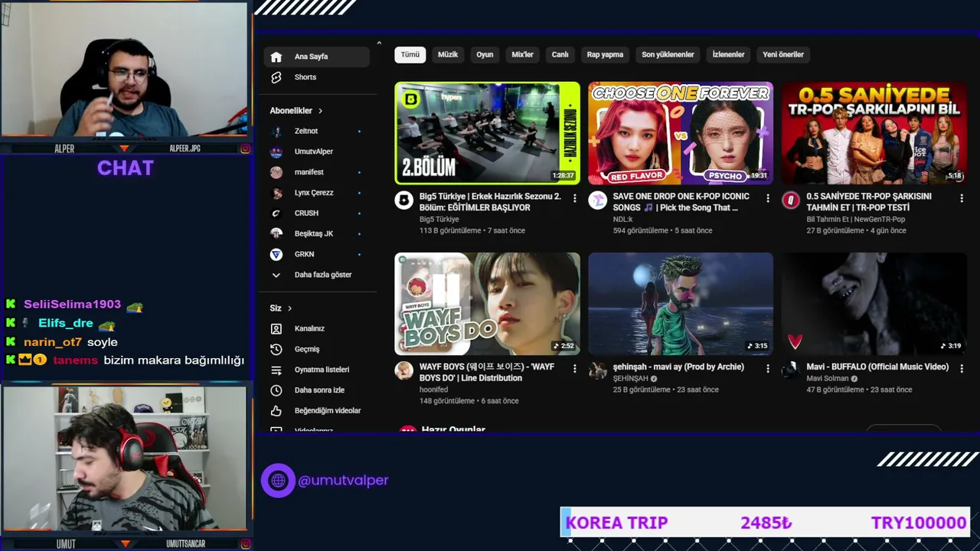Open the Big5 Türkiye Erkek Hazırlık Sezonu title
980x551 pixels.
click(490, 202)
